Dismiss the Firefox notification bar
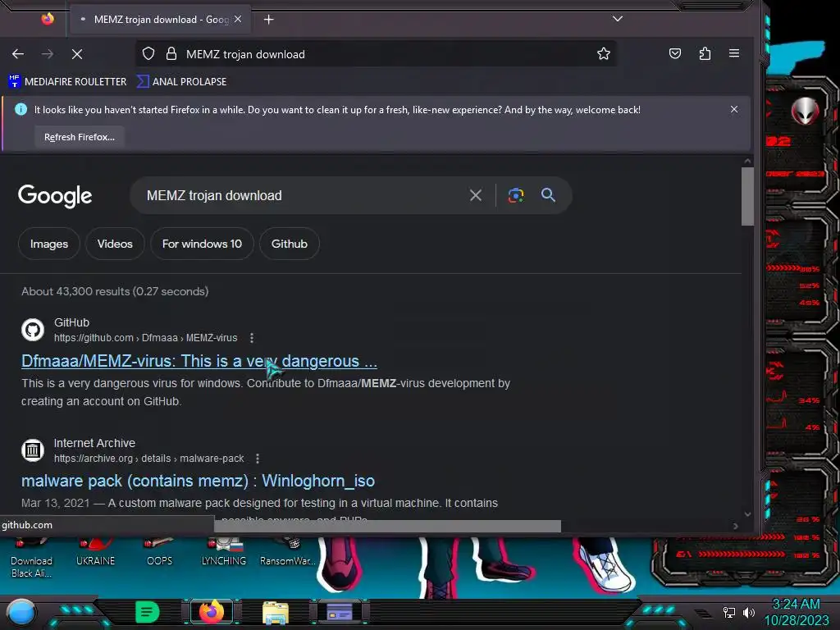The width and height of the screenshot is (840, 630). tap(734, 109)
